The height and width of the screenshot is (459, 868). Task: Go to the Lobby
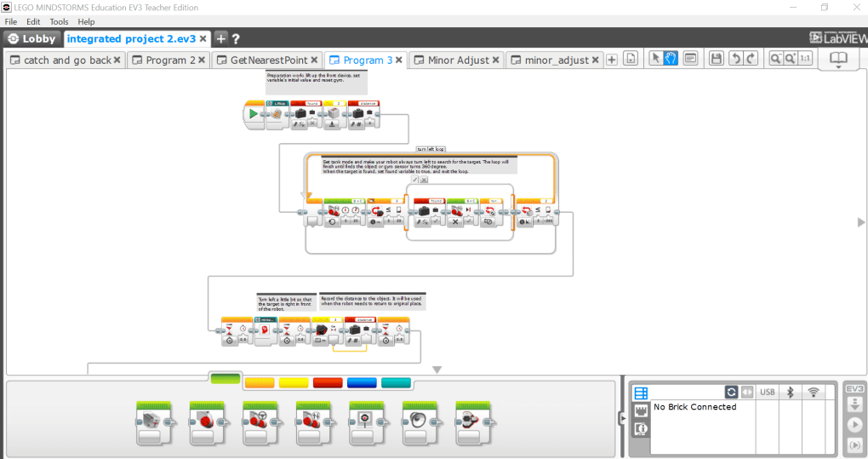(31, 38)
